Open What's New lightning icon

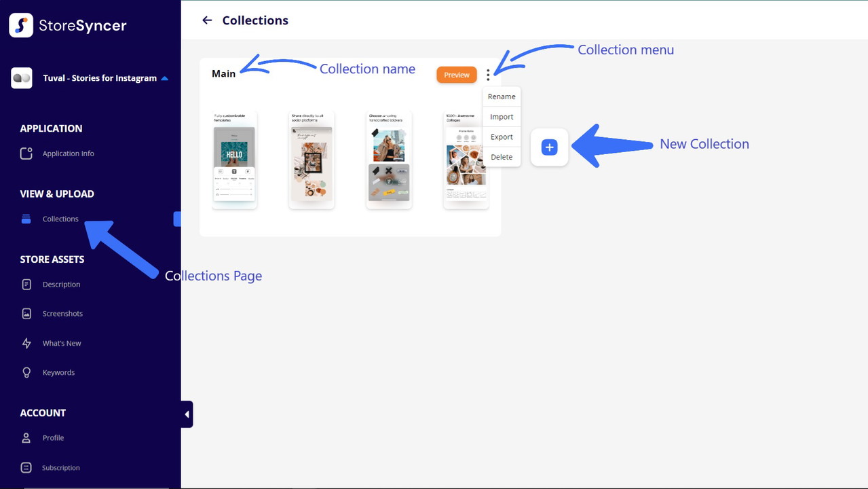[x=26, y=343]
